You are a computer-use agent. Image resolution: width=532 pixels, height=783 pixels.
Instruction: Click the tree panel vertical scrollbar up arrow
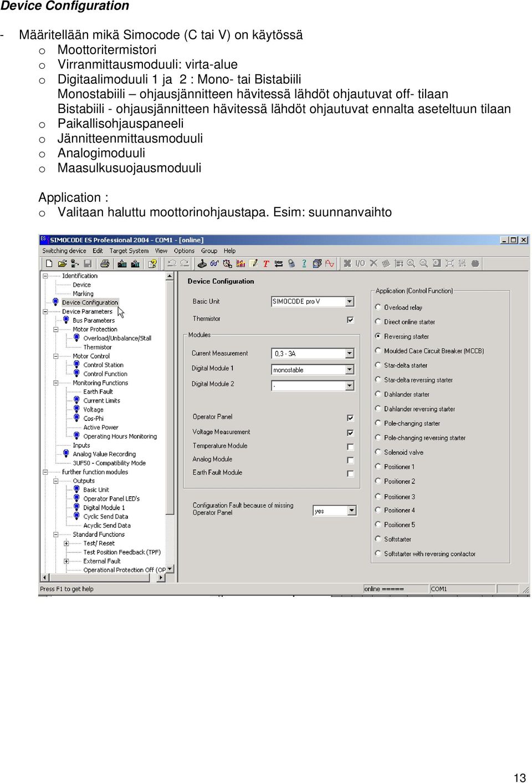click(170, 276)
